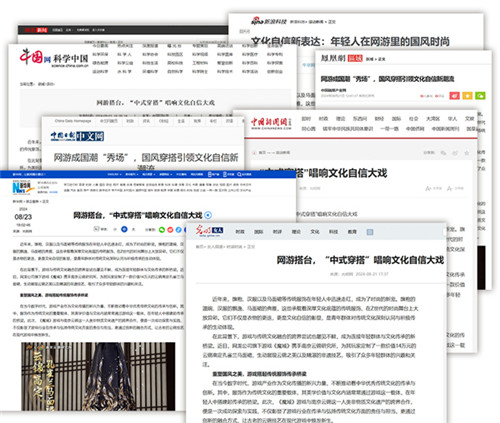Click the blue circle icon after Xinhua headline
The width and height of the screenshot is (500, 423).
pyautogui.click(x=208, y=215)
